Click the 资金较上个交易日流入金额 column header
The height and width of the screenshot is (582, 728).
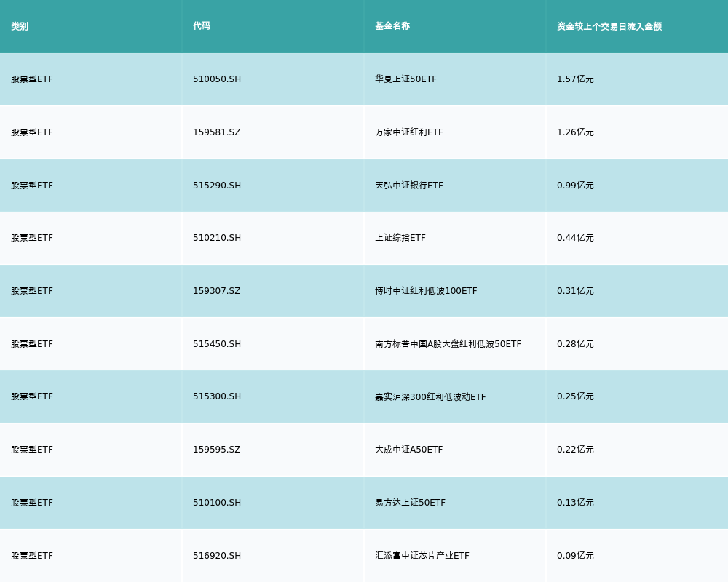[x=609, y=26]
